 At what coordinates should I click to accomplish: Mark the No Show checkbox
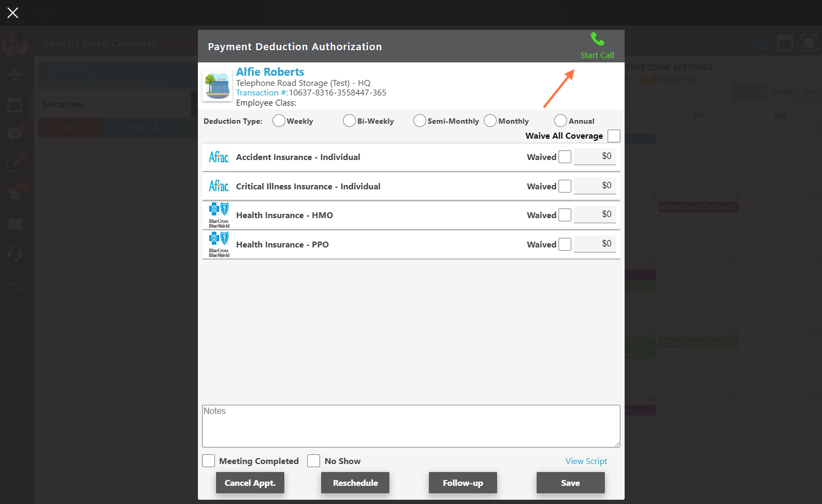click(x=314, y=461)
